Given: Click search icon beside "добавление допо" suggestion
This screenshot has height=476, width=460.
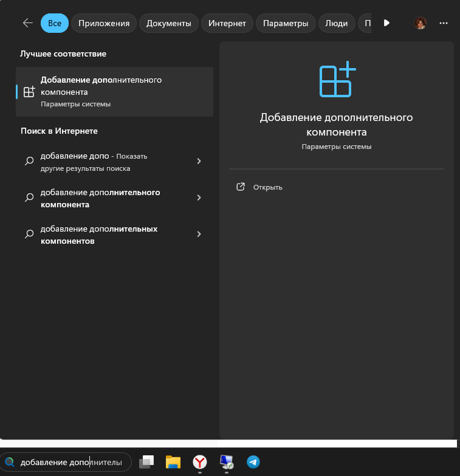Looking at the screenshot, I should click(29, 161).
